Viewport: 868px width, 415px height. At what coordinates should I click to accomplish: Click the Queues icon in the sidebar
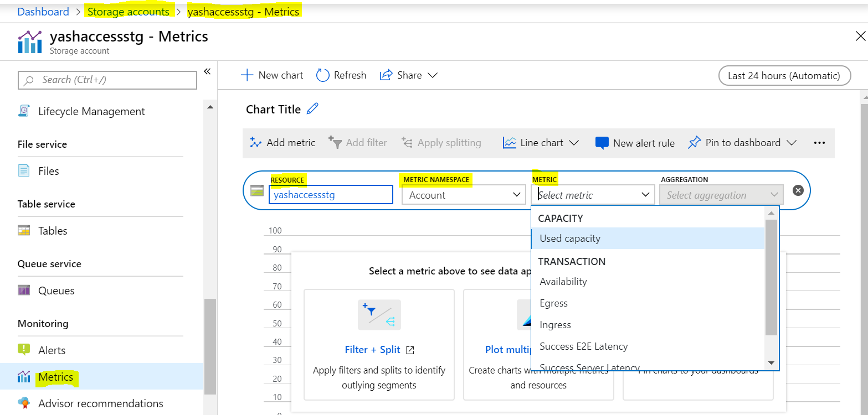coord(23,290)
